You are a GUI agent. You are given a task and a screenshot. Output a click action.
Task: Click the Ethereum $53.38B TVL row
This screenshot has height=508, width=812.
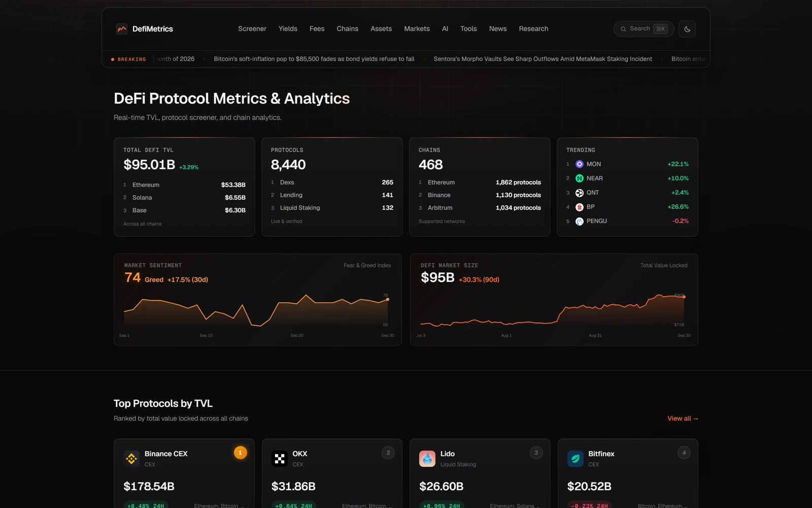184,185
